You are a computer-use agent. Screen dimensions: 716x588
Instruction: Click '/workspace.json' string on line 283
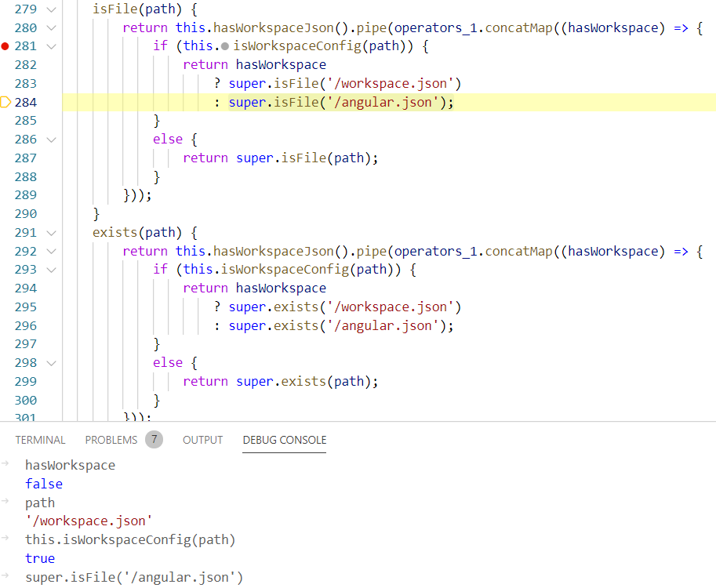point(391,84)
